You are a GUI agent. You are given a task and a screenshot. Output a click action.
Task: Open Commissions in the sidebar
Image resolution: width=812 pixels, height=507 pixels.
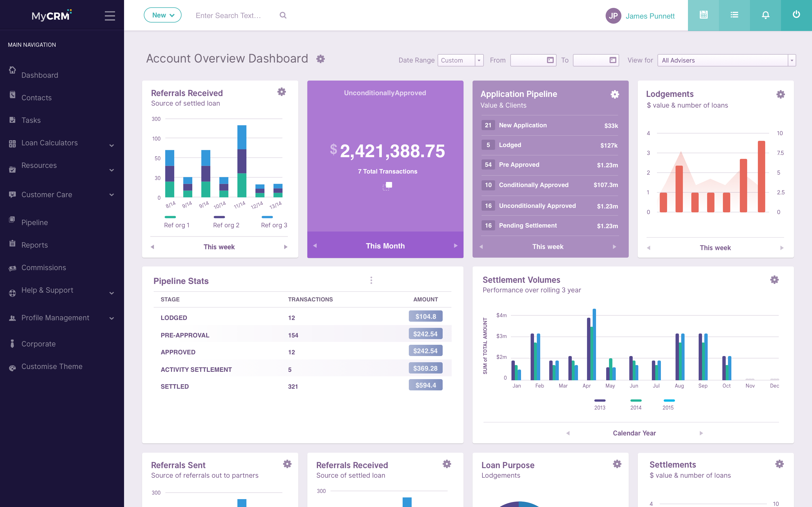[x=44, y=268]
